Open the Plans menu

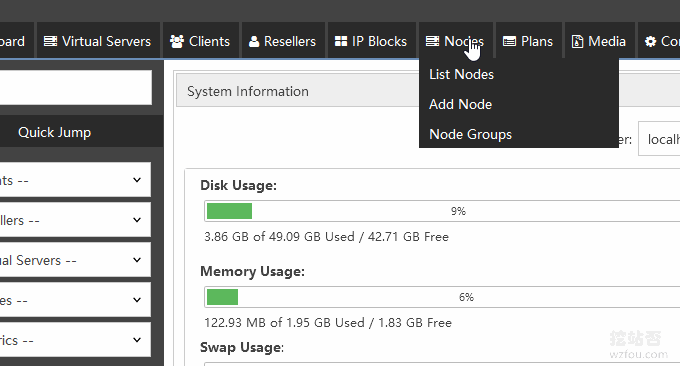click(529, 40)
